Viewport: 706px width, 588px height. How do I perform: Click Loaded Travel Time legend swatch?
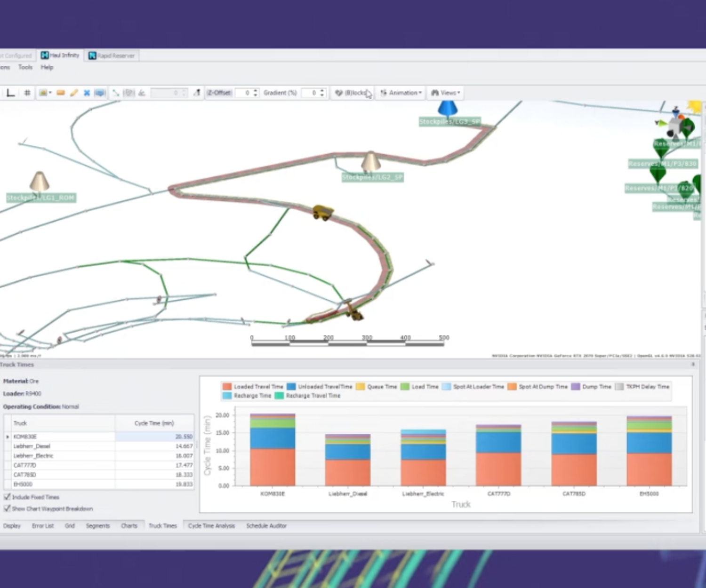(227, 387)
